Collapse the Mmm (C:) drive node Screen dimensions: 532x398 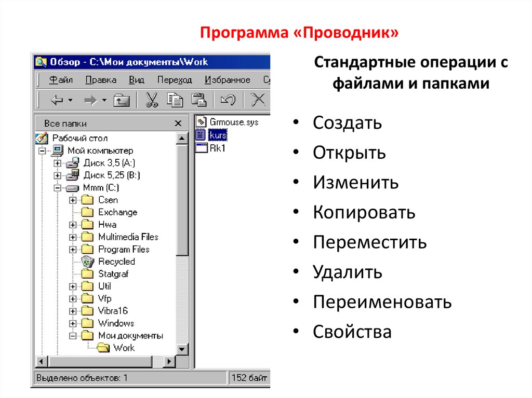(57, 188)
